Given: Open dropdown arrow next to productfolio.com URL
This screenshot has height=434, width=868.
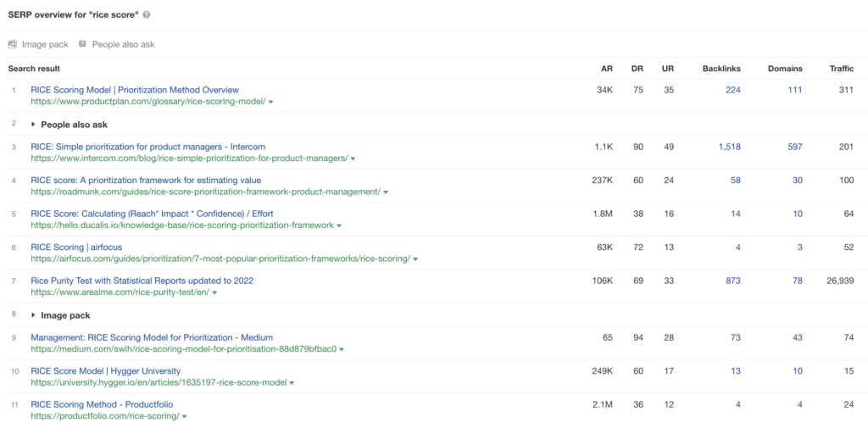Looking at the screenshot, I should tap(184, 416).
